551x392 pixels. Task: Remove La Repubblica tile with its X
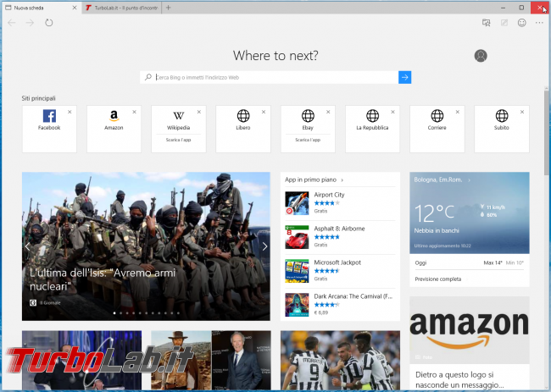[392, 112]
